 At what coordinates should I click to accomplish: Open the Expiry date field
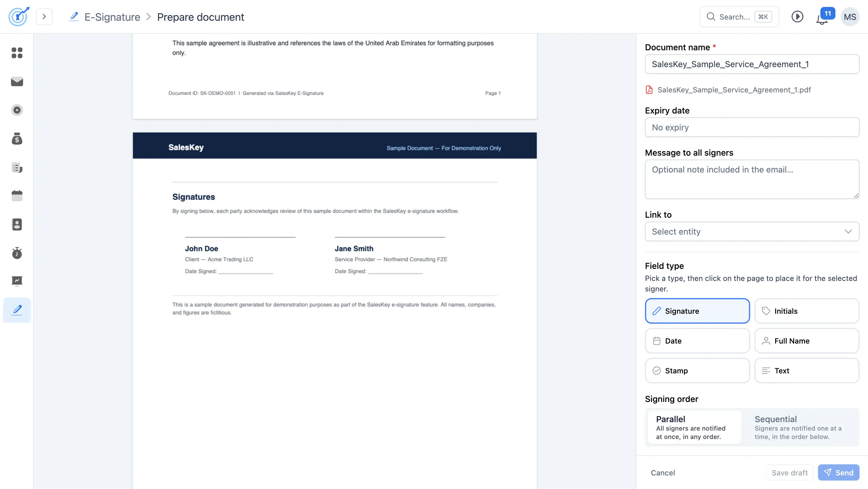coord(752,127)
